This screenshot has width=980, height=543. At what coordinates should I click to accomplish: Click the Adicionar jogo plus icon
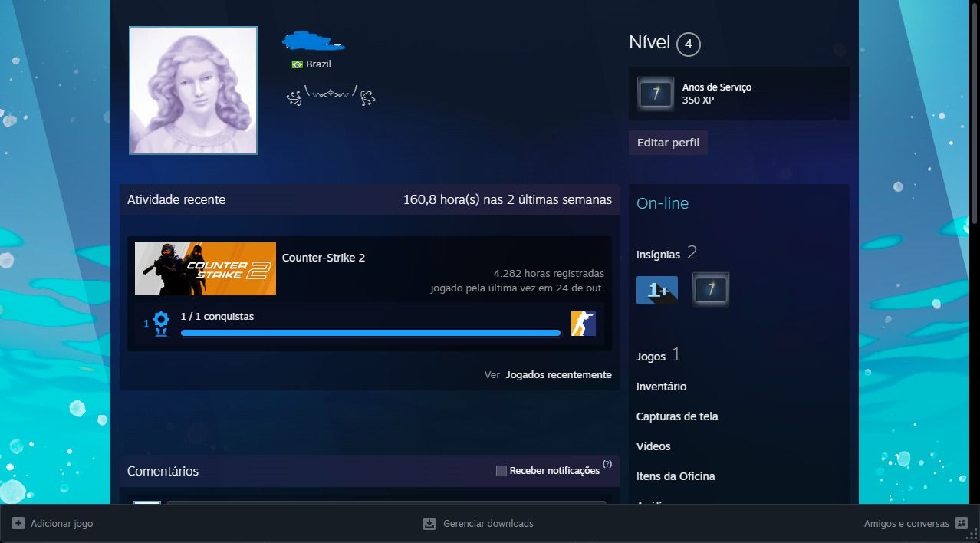tap(18, 523)
